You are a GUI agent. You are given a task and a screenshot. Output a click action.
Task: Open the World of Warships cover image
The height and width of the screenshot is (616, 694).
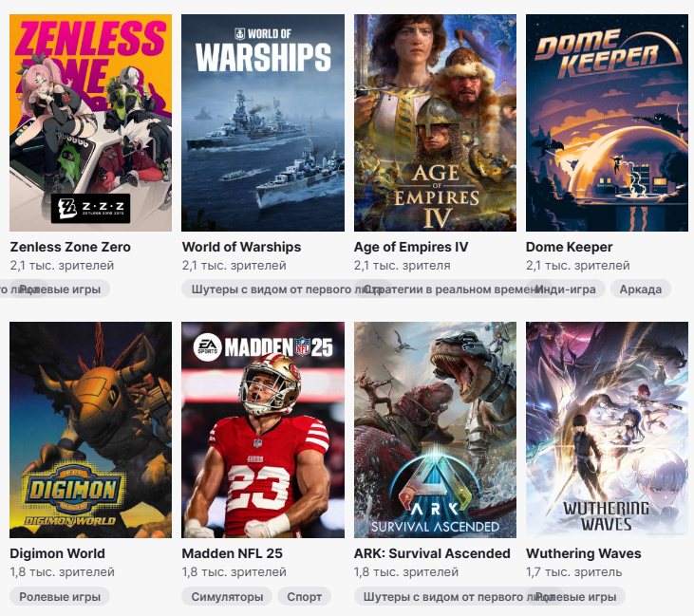click(x=263, y=122)
